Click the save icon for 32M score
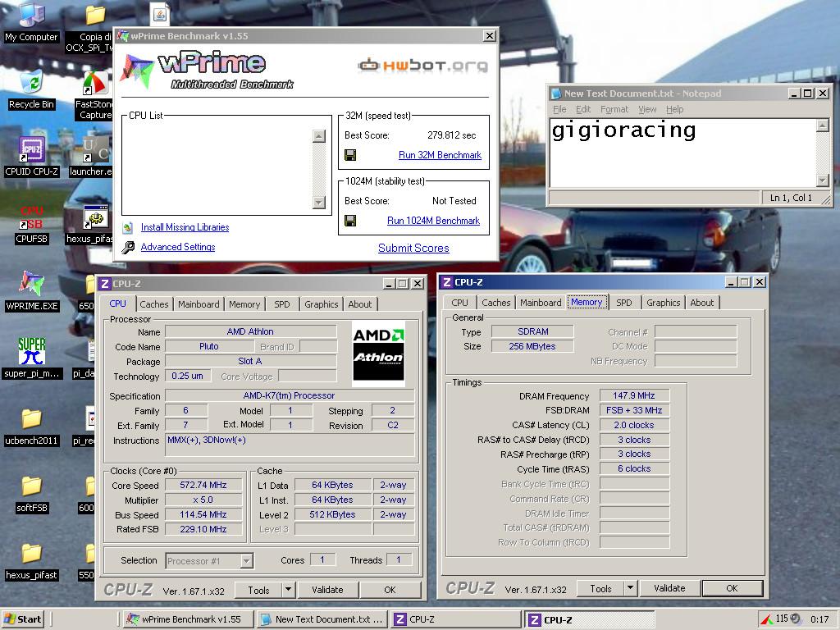 coord(350,155)
